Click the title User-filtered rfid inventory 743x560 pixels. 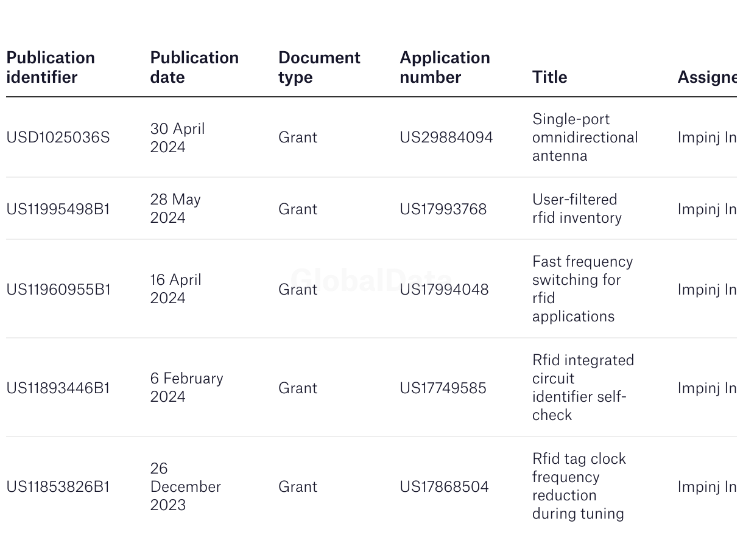tap(576, 209)
